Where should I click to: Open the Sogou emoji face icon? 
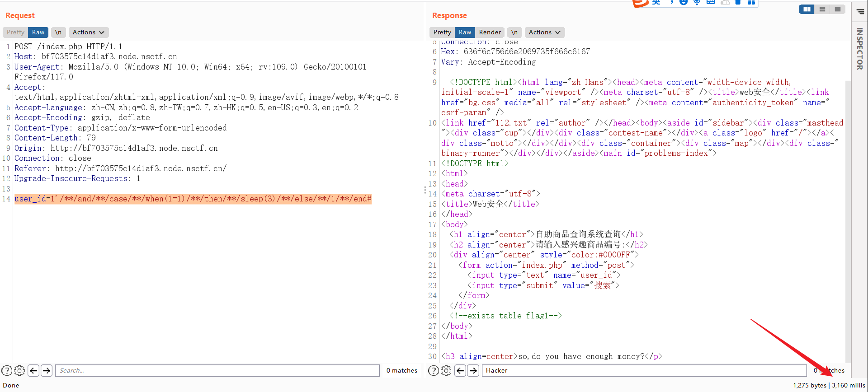[x=684, y=2]
